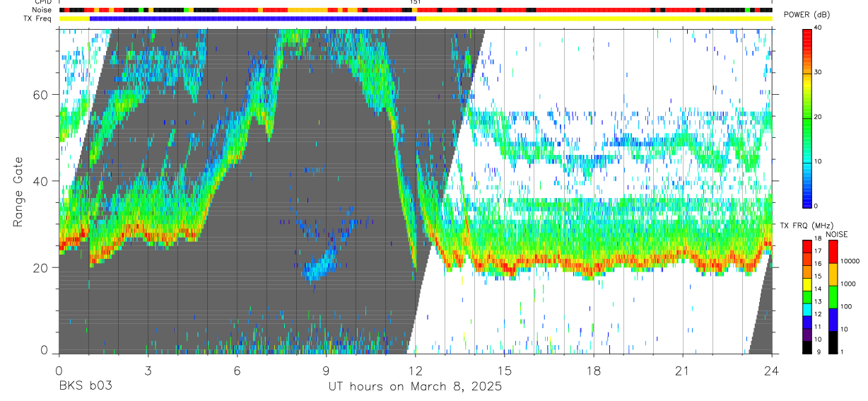Click the 17 label on TX FRQ scale

tap(819, 251)
